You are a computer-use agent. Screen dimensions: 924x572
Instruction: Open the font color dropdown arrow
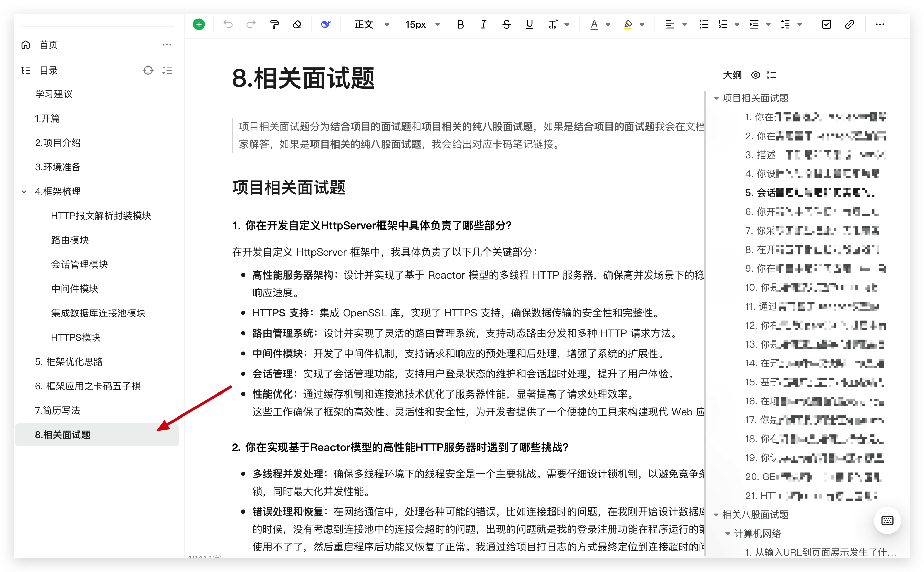coord(608,25)
